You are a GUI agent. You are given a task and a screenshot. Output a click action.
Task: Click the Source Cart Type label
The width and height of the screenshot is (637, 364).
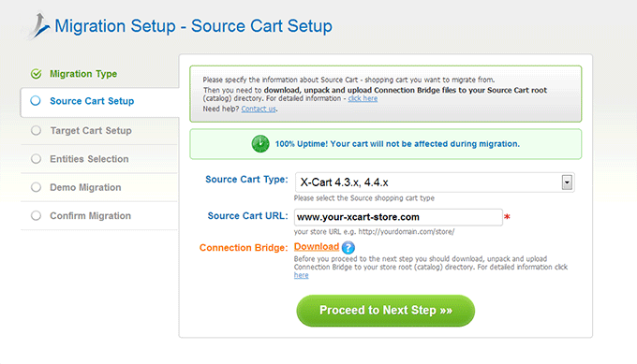pos(246,180)
